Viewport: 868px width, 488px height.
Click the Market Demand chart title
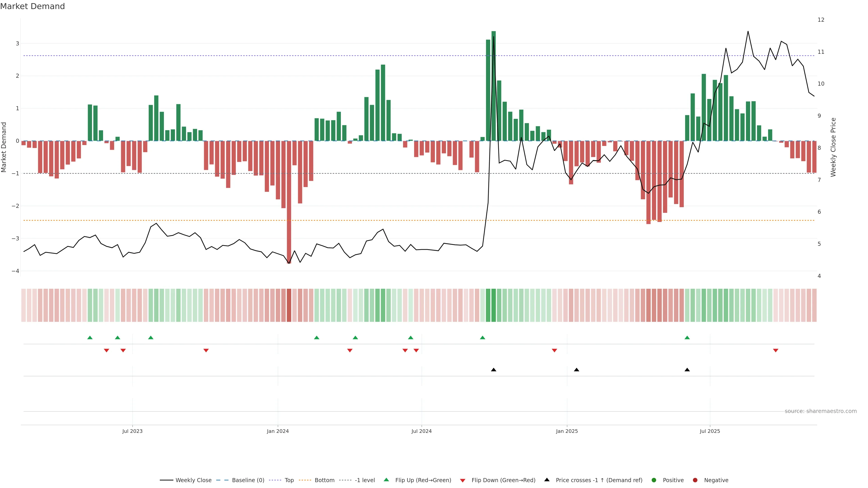pos(32,6)
